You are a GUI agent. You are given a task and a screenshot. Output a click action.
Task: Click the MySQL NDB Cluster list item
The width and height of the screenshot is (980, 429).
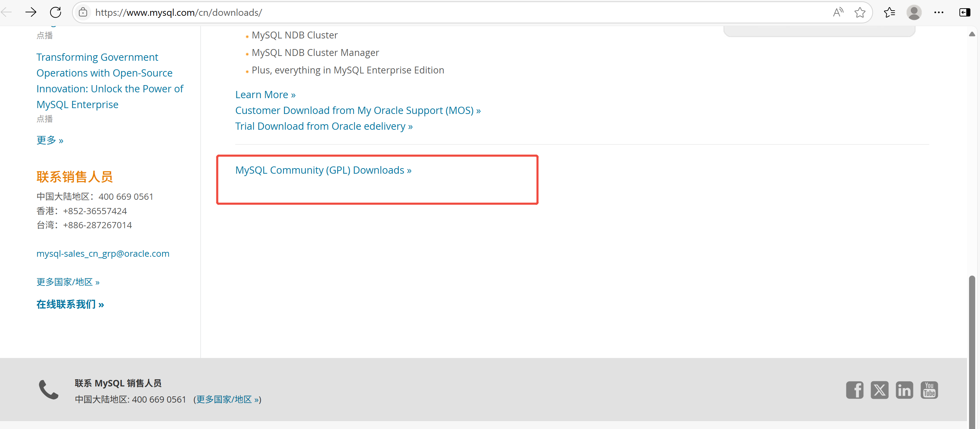tap(295, 35)
